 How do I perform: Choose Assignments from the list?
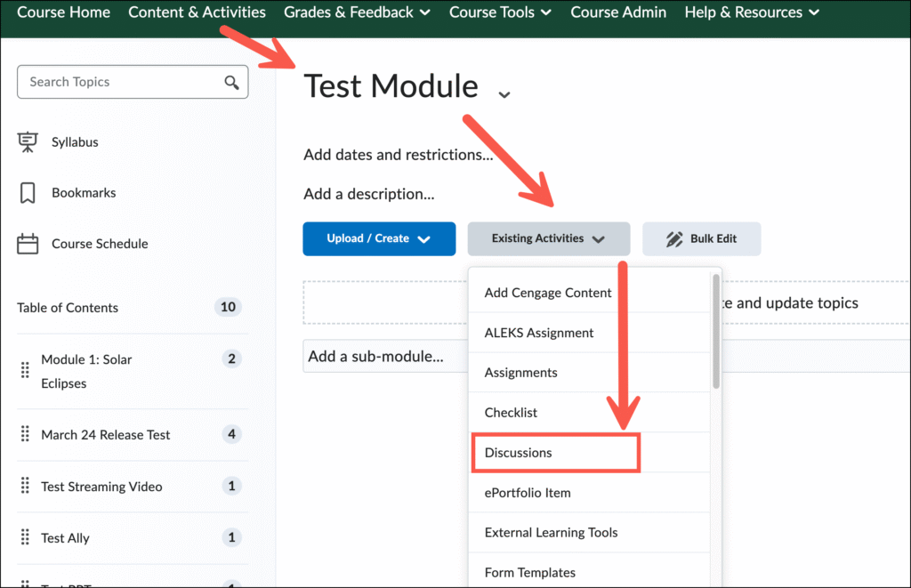tap(589, 373)
